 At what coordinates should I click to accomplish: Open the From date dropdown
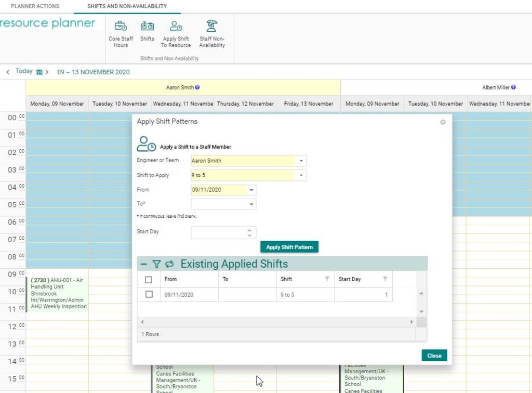(x=251, y=190)
